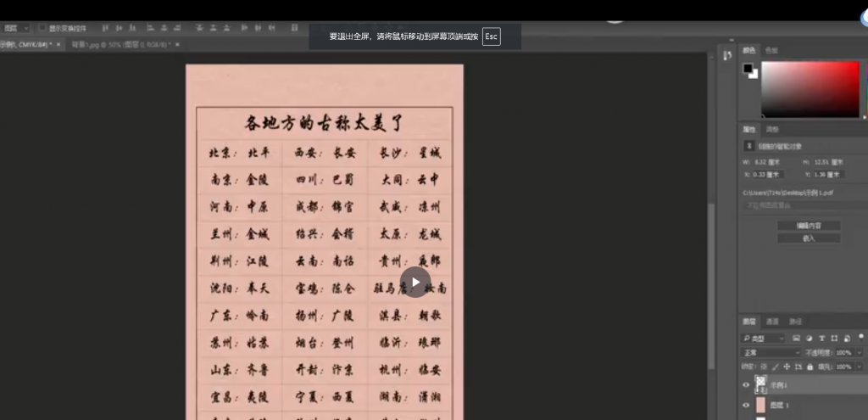
Task: Click the 嵌入 button in properties
Action: pyautogui.click(x=808, y=238)
